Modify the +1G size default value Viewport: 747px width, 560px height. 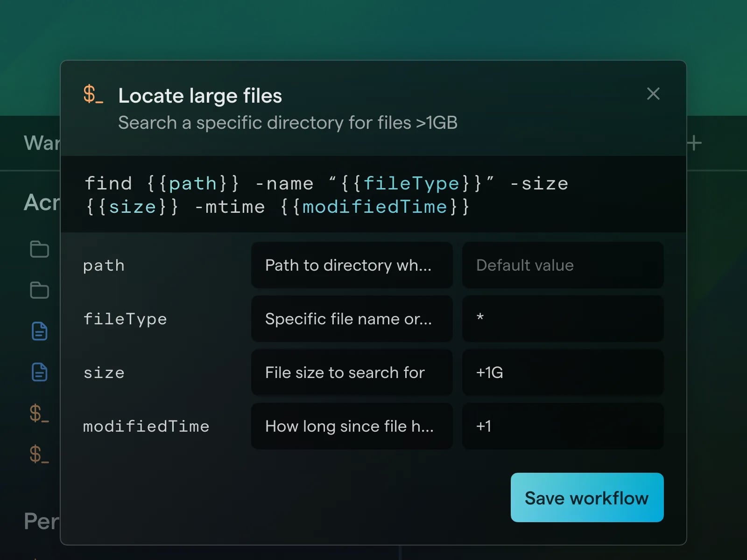(x=563, y=372)
